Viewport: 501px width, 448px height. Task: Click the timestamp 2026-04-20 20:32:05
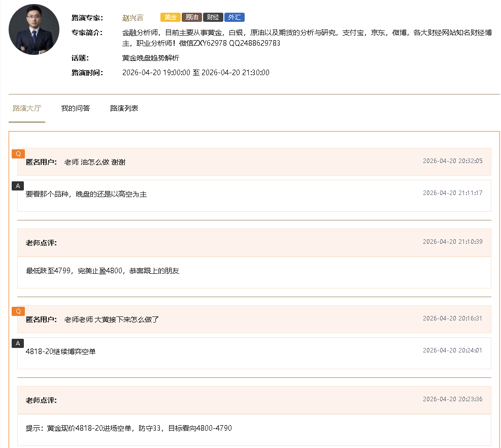pyautogui.click(x=452, y=161)
